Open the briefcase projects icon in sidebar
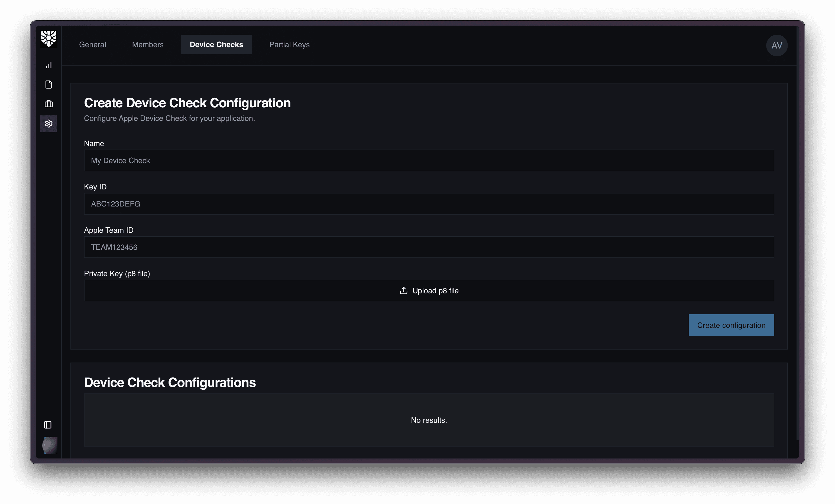The width and height of the screenshot is (835, 504). pos(48,104)
